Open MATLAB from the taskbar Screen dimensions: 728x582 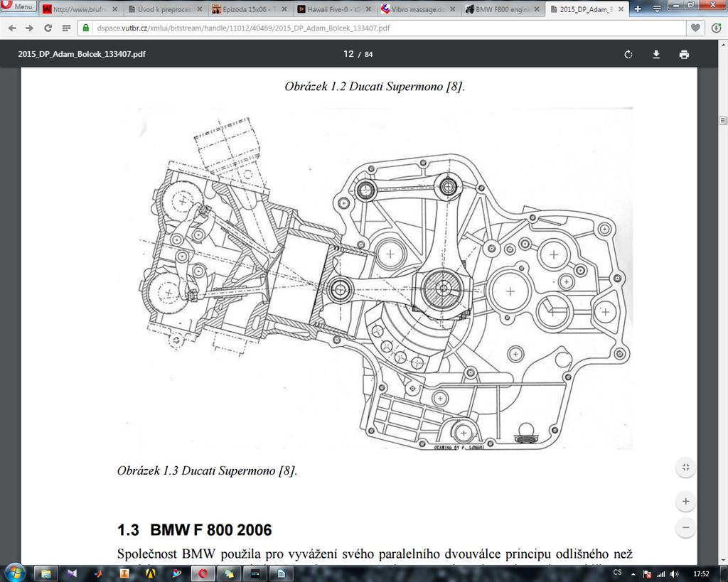pyautogui.click(x=98, y=573)
